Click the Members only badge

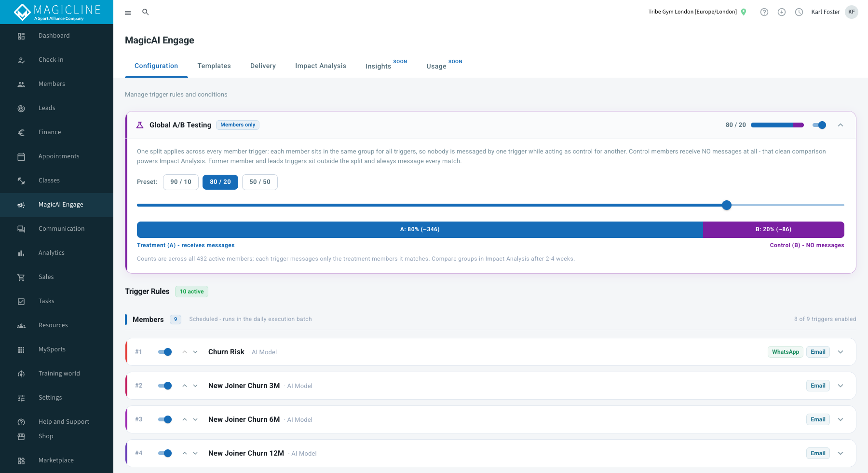[x=238, y=125]
